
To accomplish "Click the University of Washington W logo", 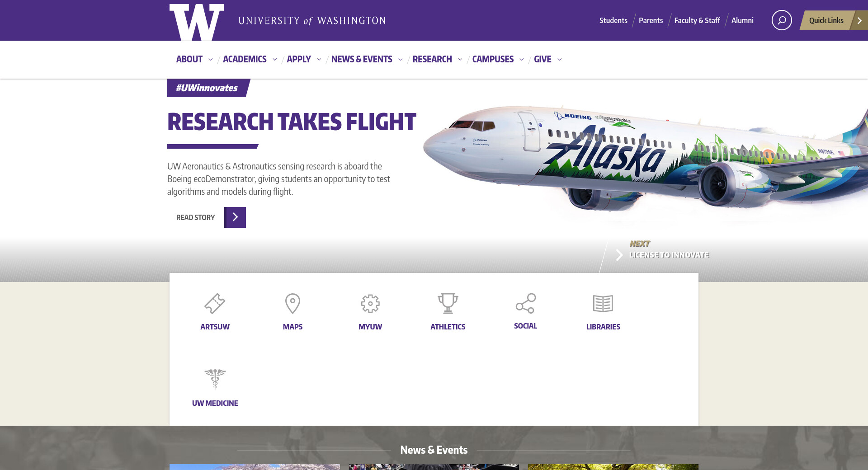I will coord(197,22).
